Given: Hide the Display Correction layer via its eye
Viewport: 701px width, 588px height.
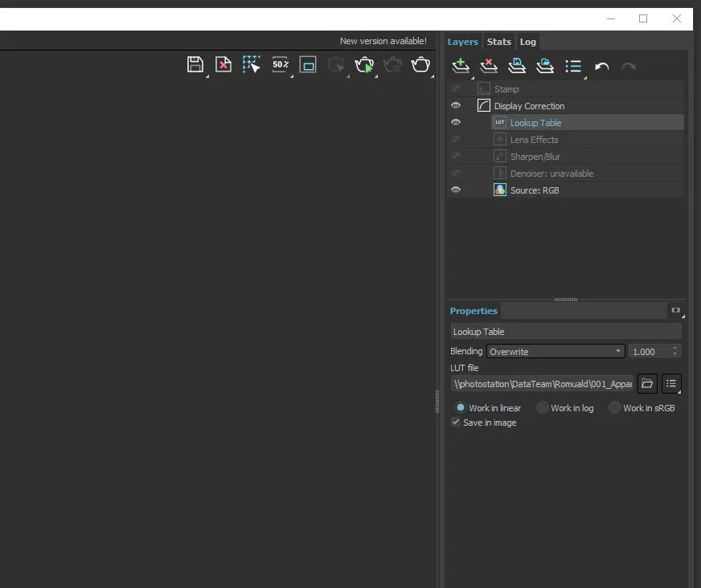Looking at the screenshot, I should coord(456,105).
